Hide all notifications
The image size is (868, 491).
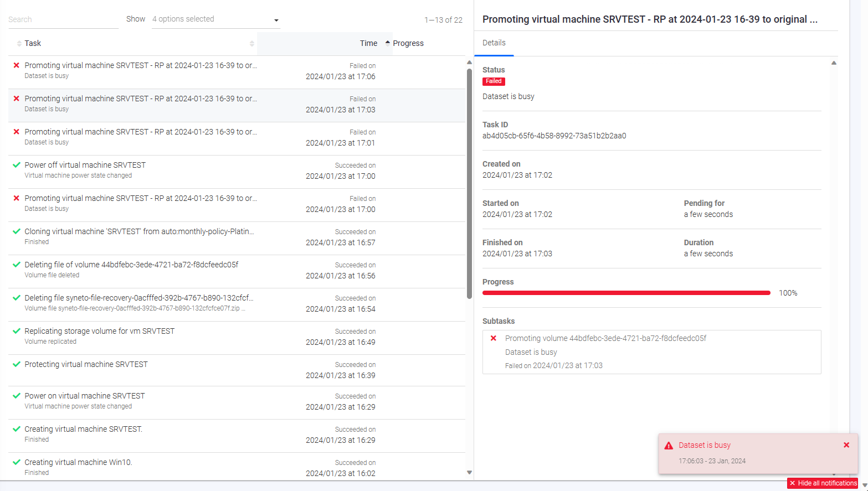pos(823,483)
